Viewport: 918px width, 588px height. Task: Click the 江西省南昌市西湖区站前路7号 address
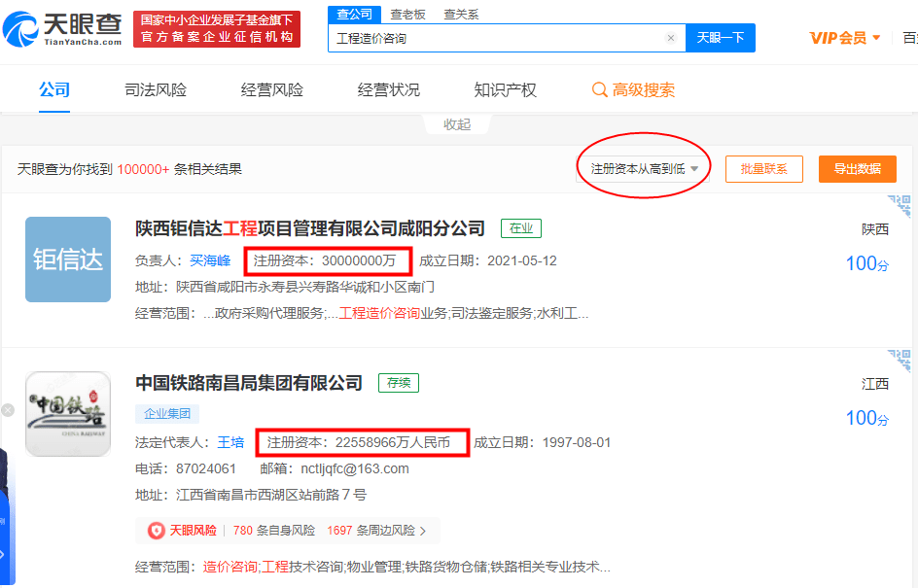(x=271, y=495)
